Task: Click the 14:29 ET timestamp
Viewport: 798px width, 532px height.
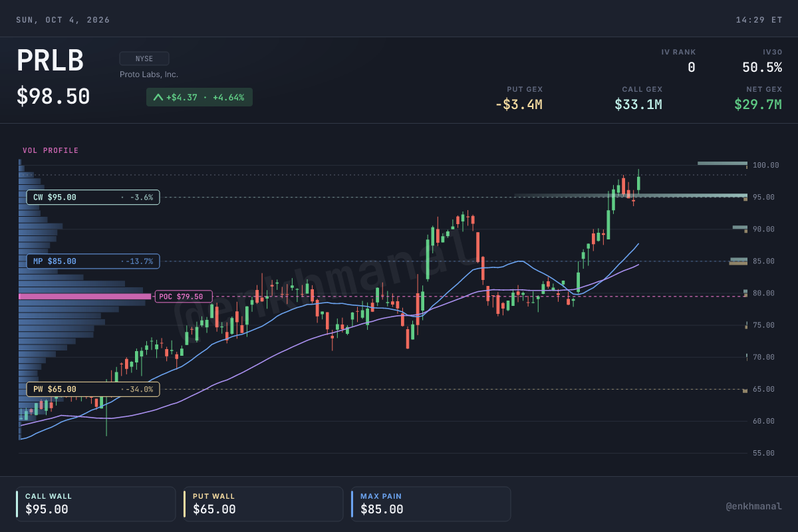Action: point(759,20)
